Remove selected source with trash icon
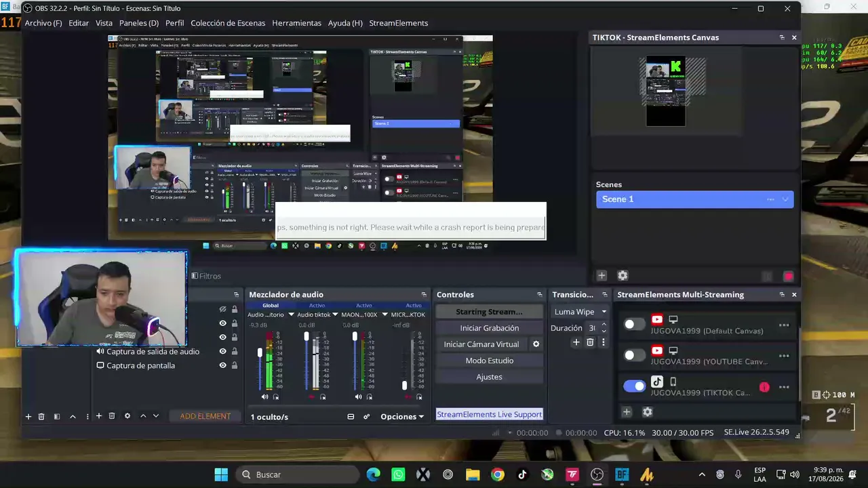This screenshot has width=868, height=488. [112, 416]
